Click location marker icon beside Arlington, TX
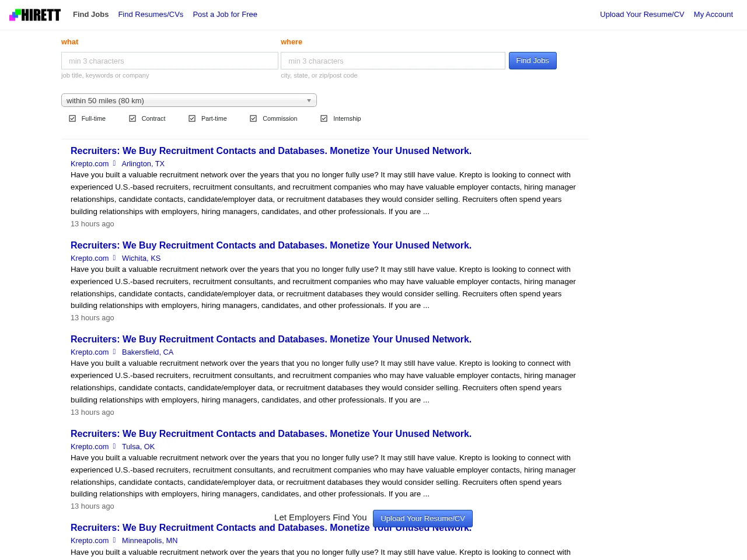Image resolution: width=747 pixels, height=560 pixels. tap(114, 163)
